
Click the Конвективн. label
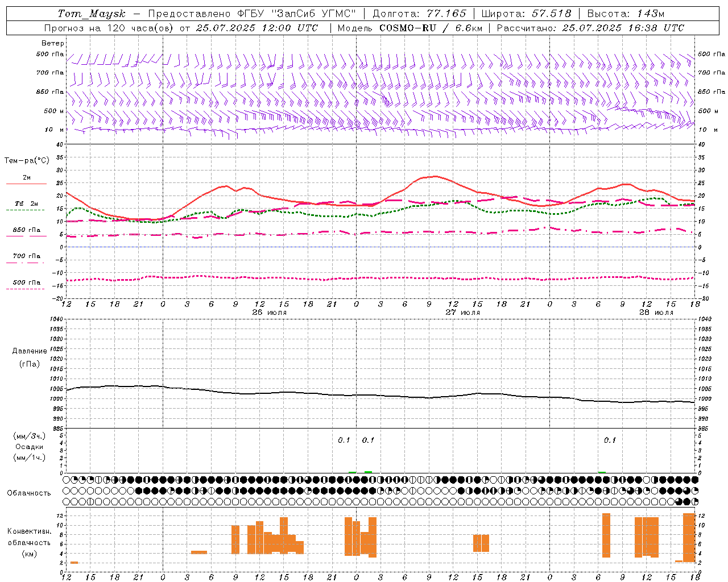click(30, 531)
